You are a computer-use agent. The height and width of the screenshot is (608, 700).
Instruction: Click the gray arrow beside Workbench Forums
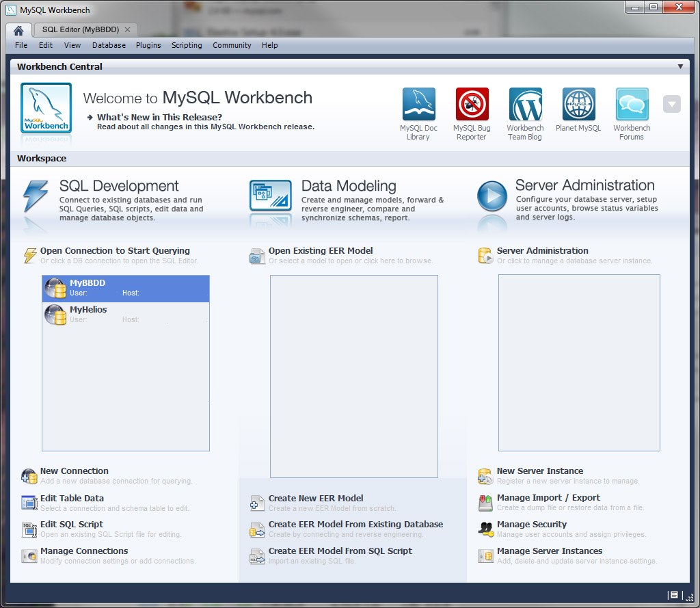pos(671,103)
